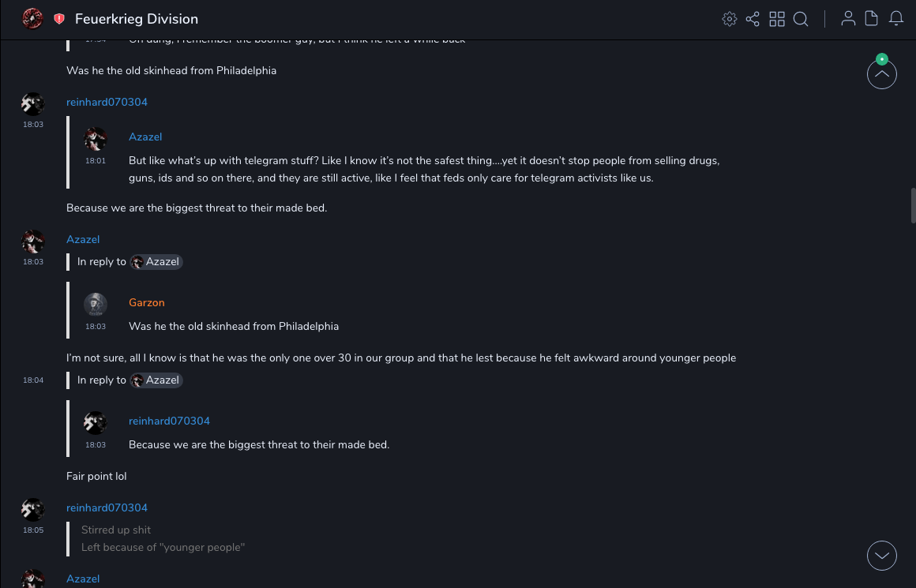
Task: Open room settings gear icon
Action: 729,19
